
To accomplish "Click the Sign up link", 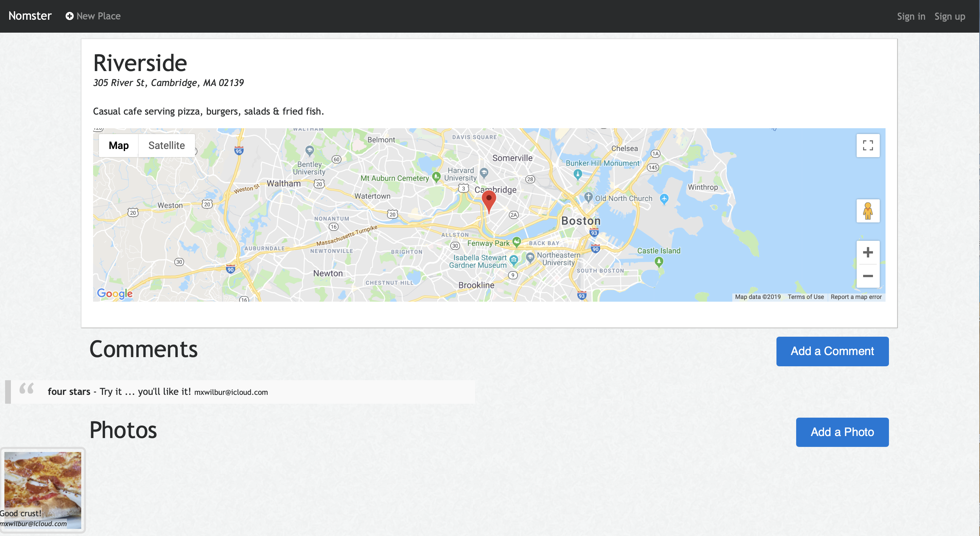I will tap(949, 16).
